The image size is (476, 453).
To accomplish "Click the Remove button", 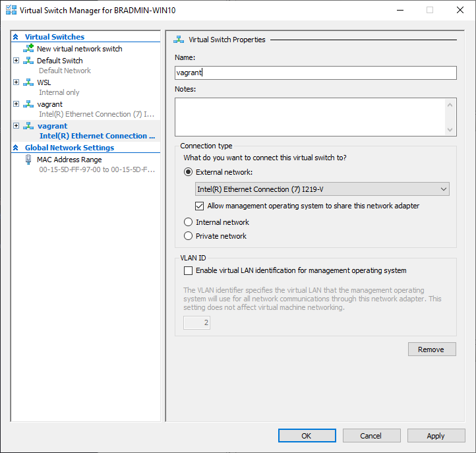I will (431, 349).
